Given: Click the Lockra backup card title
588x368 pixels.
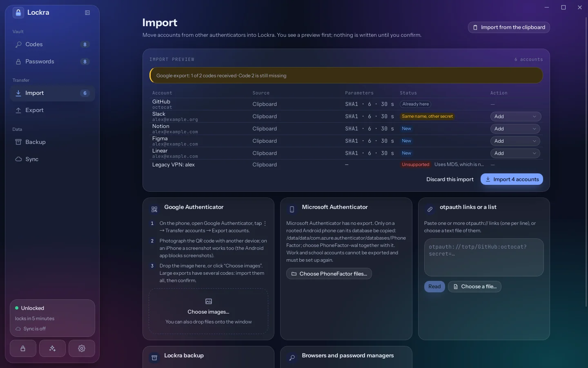Looking at the screenshot, I should (184, 356).
